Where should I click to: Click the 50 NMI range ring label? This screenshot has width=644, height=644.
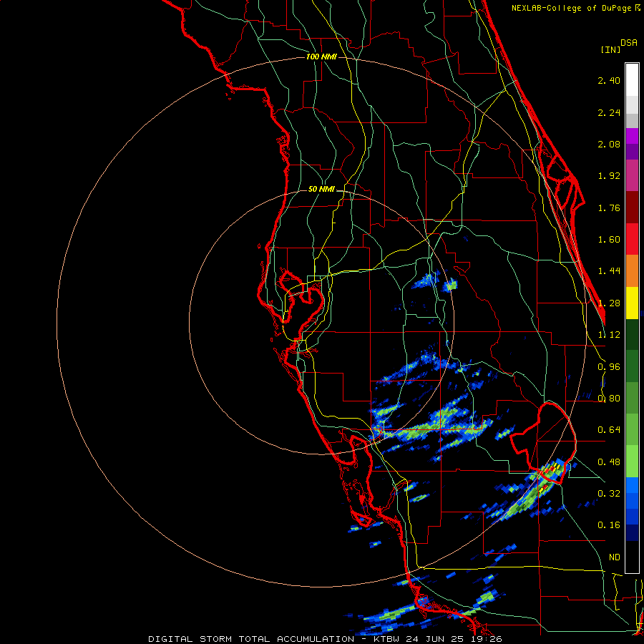[x=321, y=189]
